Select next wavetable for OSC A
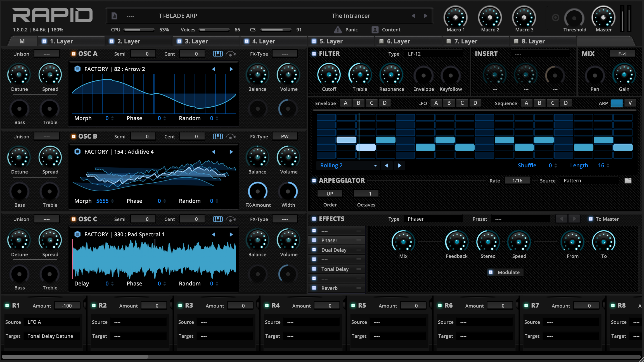 pyautogui.click(x=231, y=69)
